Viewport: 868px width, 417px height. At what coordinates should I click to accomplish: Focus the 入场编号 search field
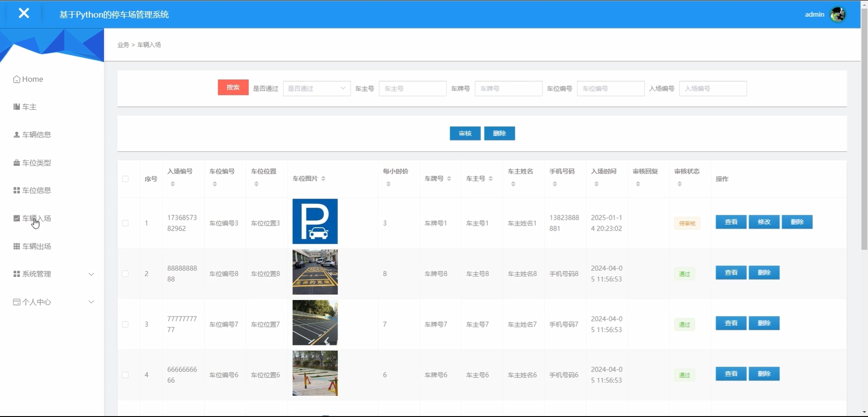pyautogui.click(x=713, y=88)
